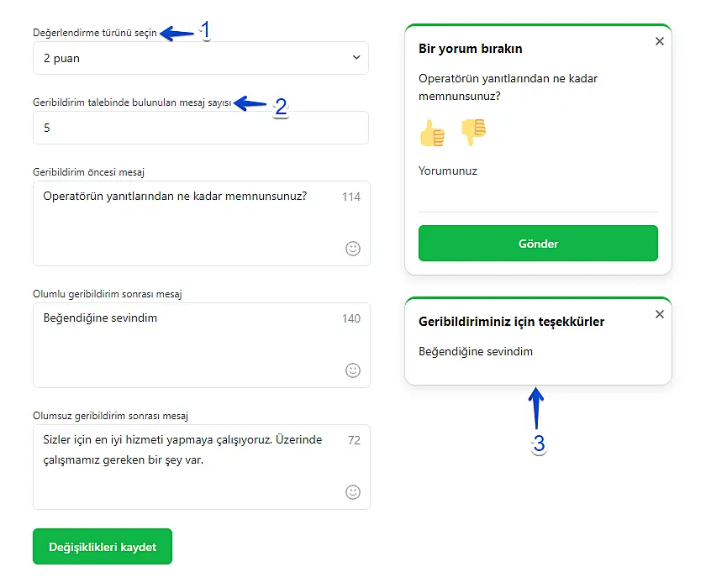Click the 'Operatörün yanıtlarından' pre-feedback textarea
This screenshot has height=588, width=706.
[185, 223]
